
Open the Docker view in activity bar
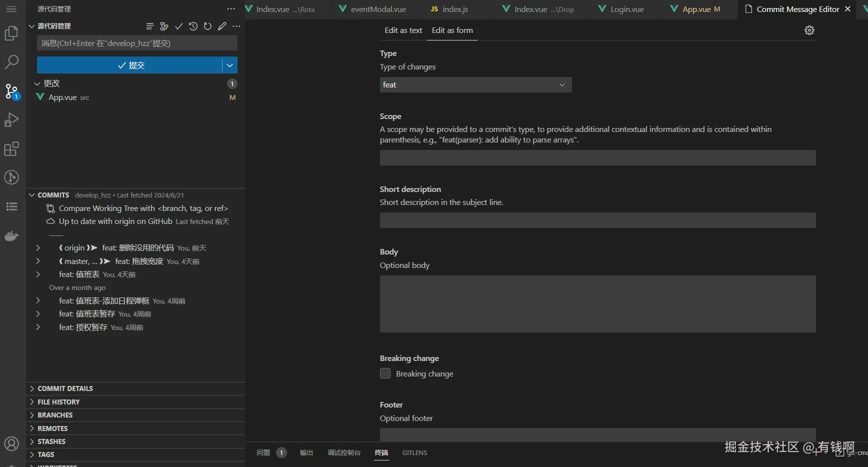click(11, 236)
